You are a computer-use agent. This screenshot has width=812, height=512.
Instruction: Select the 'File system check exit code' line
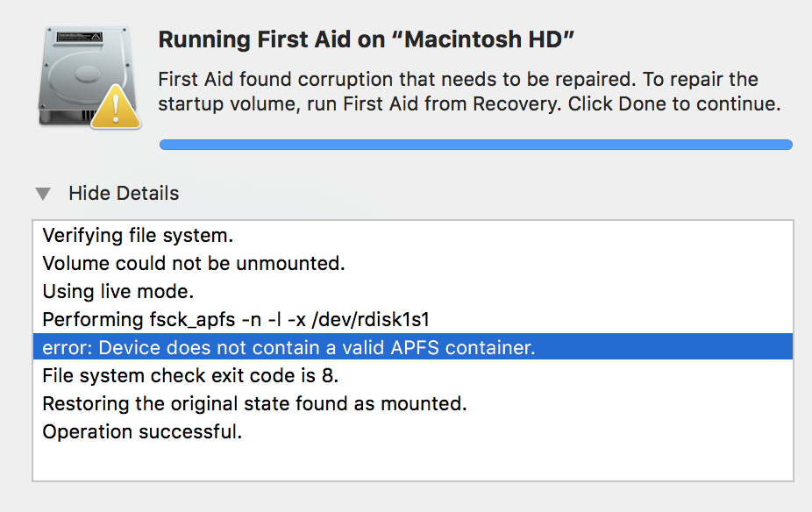413,375
